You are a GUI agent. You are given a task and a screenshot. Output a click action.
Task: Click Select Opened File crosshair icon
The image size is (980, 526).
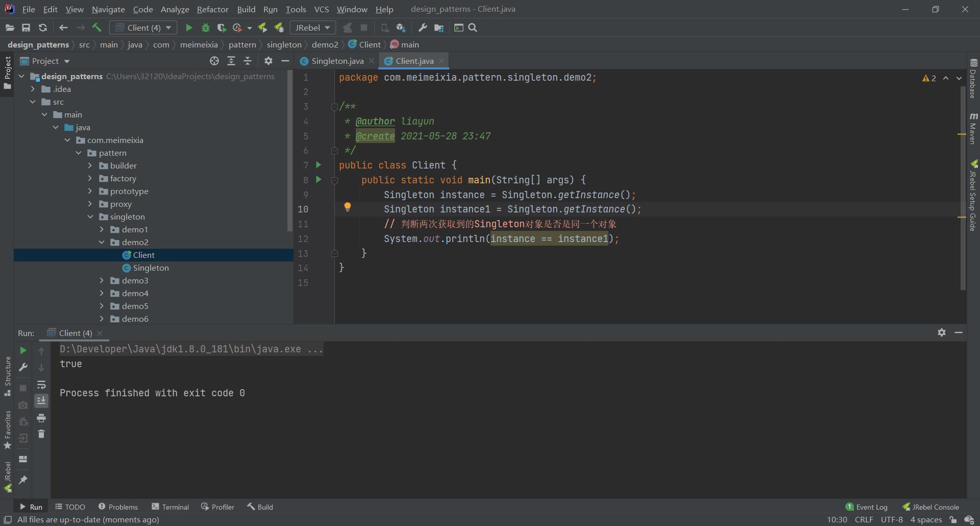[x=214, y=61]
